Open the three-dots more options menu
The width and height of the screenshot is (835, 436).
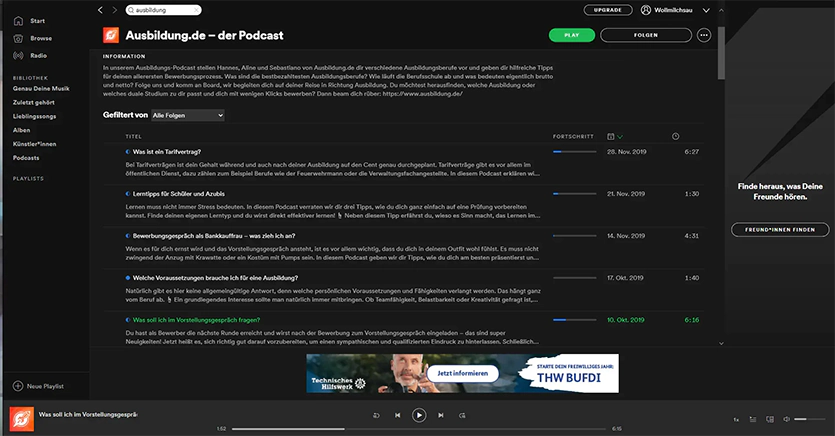704,35
